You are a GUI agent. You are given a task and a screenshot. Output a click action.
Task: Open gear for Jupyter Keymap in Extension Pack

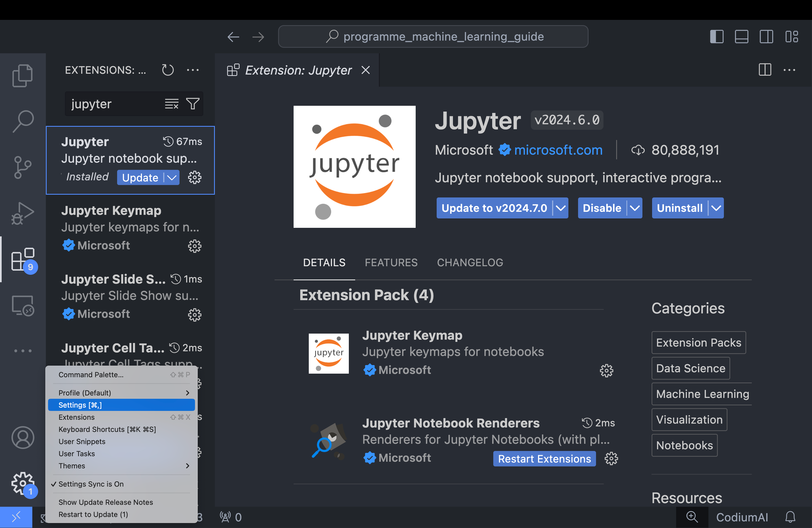(x=607, y=371)
